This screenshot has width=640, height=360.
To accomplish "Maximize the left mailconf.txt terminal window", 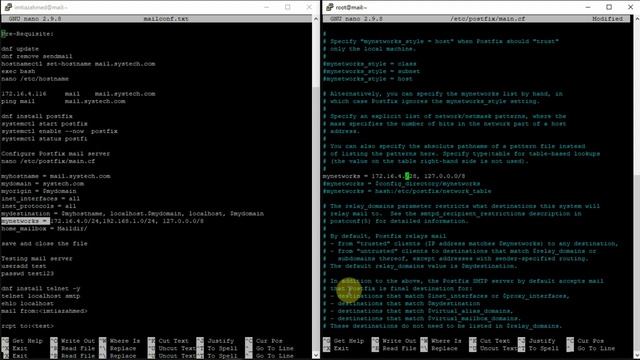I will coord(288,7).
